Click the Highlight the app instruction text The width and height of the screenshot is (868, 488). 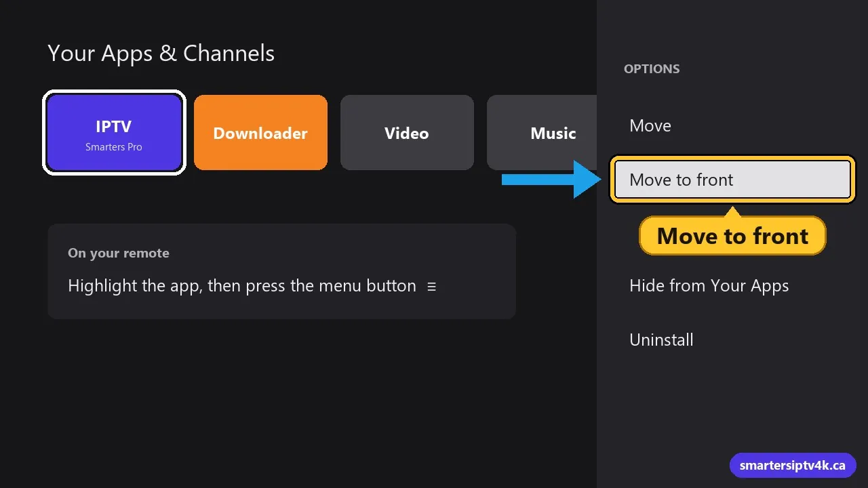[242, 286]
